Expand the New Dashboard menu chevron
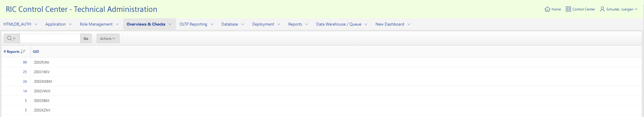Viewport: 644px width, 117px height. point(409,24)
